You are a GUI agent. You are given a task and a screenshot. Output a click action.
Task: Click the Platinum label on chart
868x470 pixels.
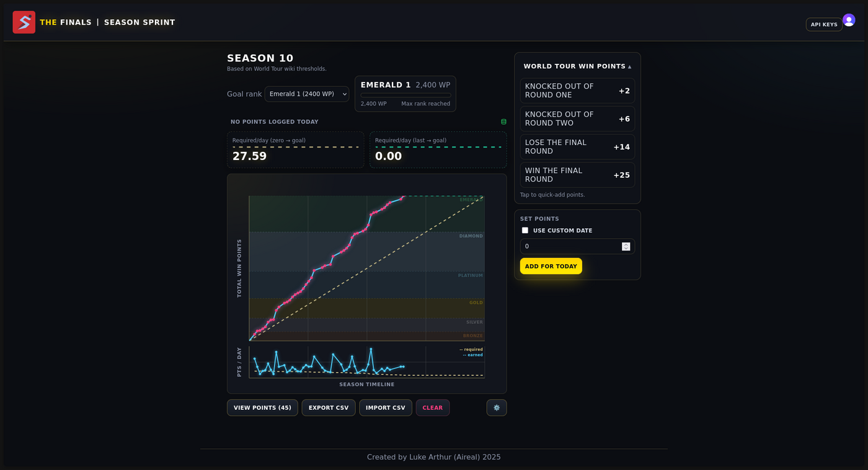click(471, 275)
